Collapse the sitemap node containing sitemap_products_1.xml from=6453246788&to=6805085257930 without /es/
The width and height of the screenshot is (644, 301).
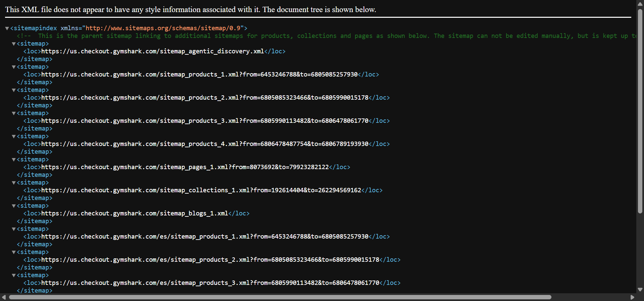[14, 67]
